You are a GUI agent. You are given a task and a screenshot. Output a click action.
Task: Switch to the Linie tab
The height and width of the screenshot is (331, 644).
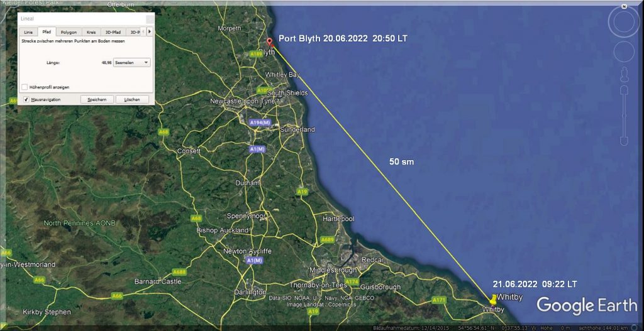[28, 32]
